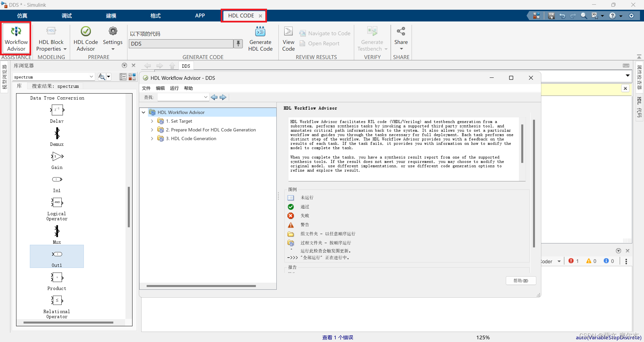Screen dimensions: 644x342
Task: Go to previous find result in Workflow Advisor
Action: [214, 97]
